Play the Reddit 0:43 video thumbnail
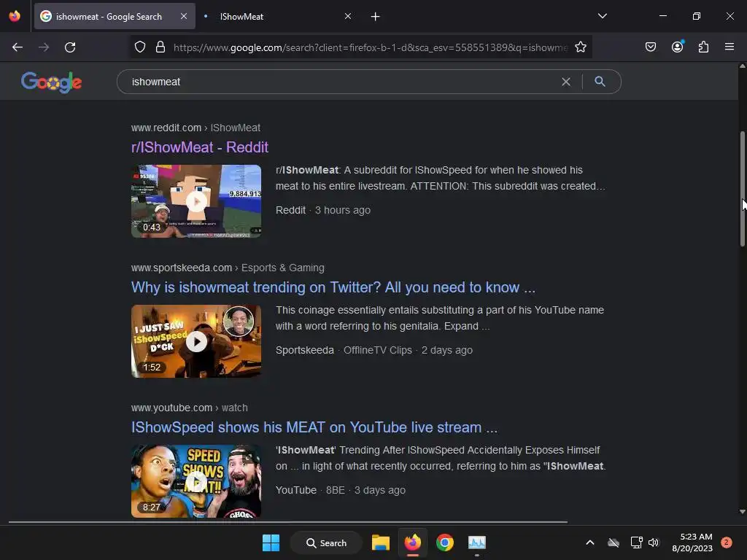Image resolution: width=747 pixels, height=560 pixels. click(196, 201)
